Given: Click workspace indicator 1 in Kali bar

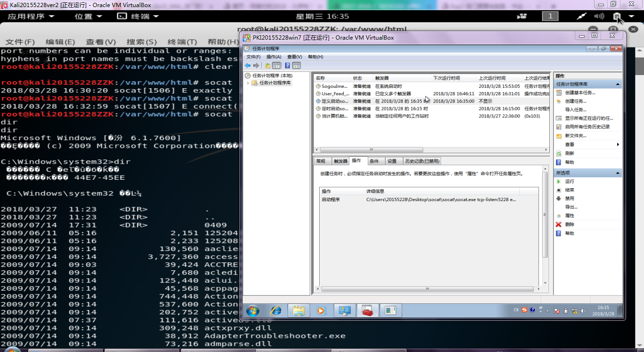Looking at the screenshot, I should 550,16.
